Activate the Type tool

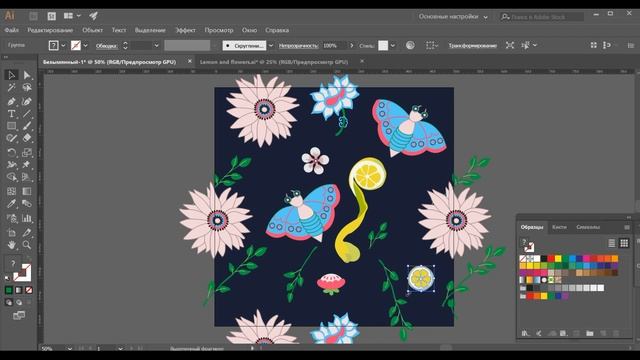pos(11,114)
